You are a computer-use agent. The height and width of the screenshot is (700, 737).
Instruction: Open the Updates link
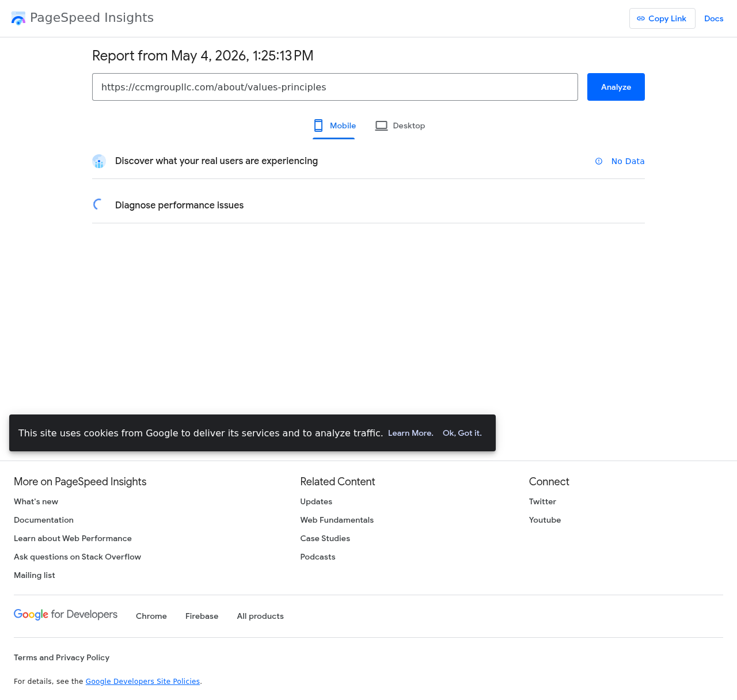pos(316,501)
